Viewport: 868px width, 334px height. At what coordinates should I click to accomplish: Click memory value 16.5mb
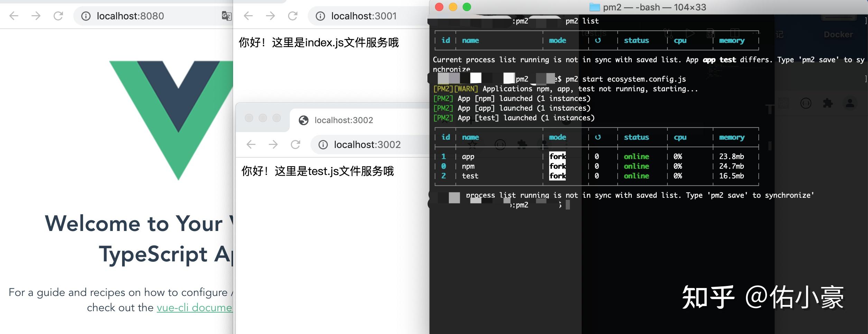click(731, 176)
